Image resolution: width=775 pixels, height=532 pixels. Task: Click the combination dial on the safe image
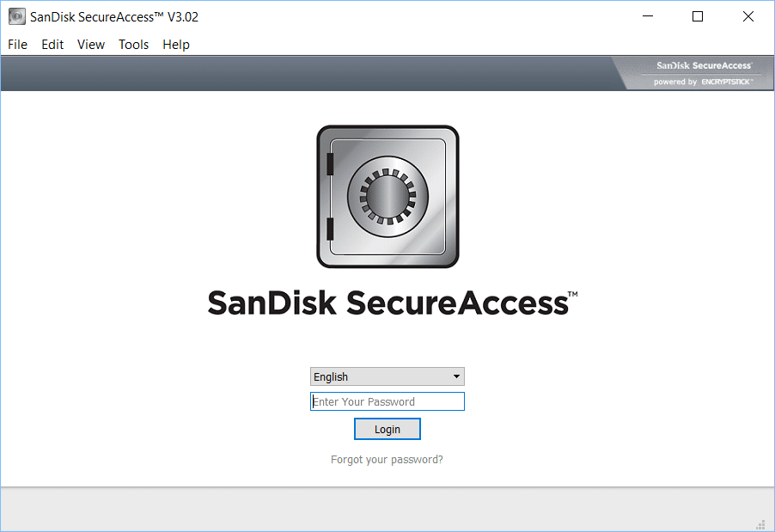coord(387,196)
